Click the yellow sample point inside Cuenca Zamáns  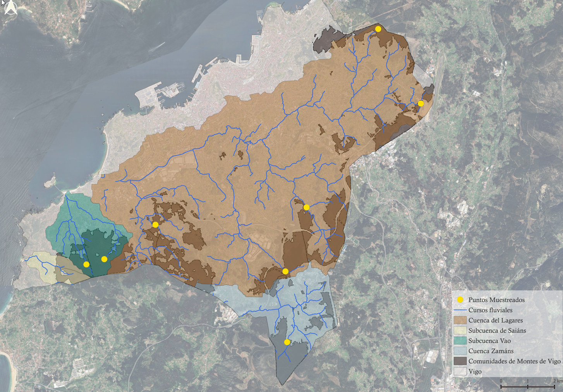point(287,342)
